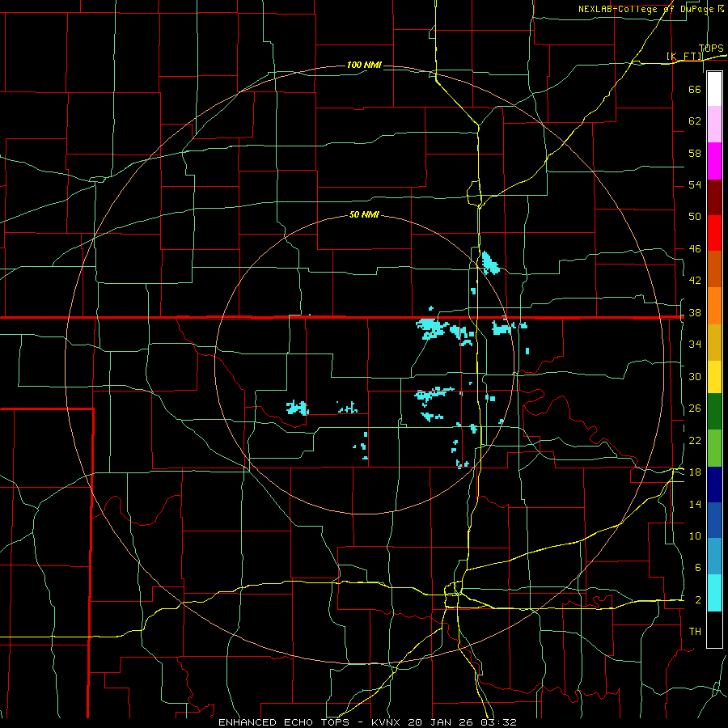
Task: Click the "100 NMI" range ring label
Action: (x=364, y=65)
